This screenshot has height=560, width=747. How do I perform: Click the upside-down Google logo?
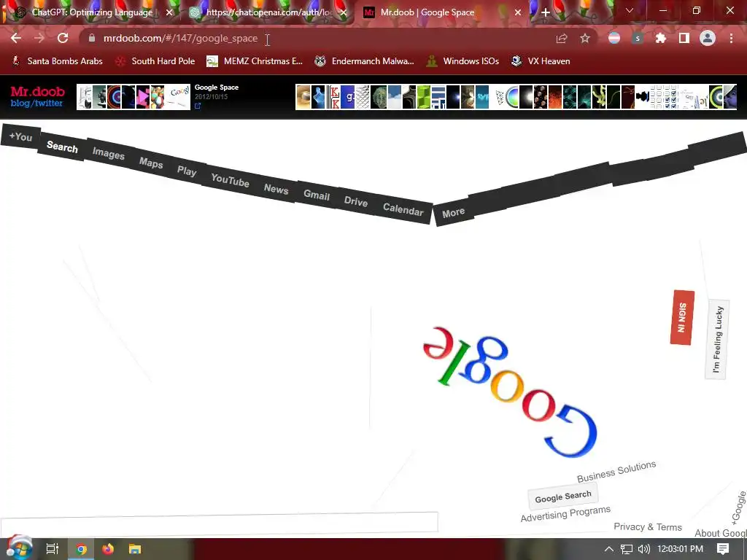510,392
